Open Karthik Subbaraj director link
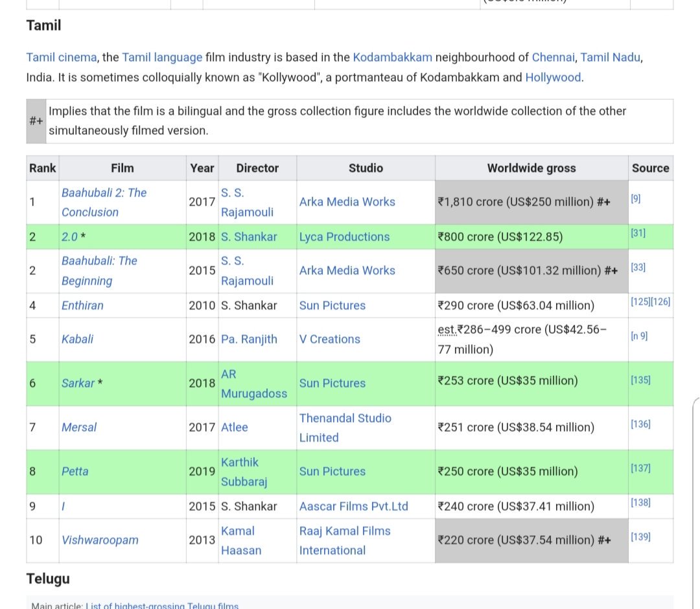Screen dimensions: 700x609 [244, 472]
